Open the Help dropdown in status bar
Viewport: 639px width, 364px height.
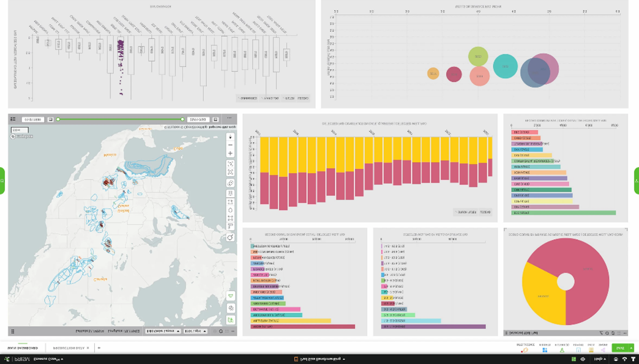(x=599, y=359)
